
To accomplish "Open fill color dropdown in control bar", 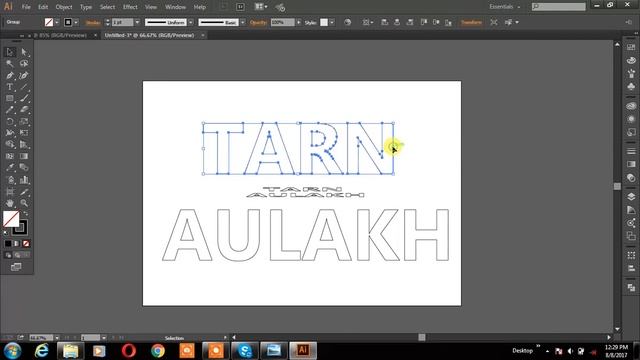I will point(57,22).
